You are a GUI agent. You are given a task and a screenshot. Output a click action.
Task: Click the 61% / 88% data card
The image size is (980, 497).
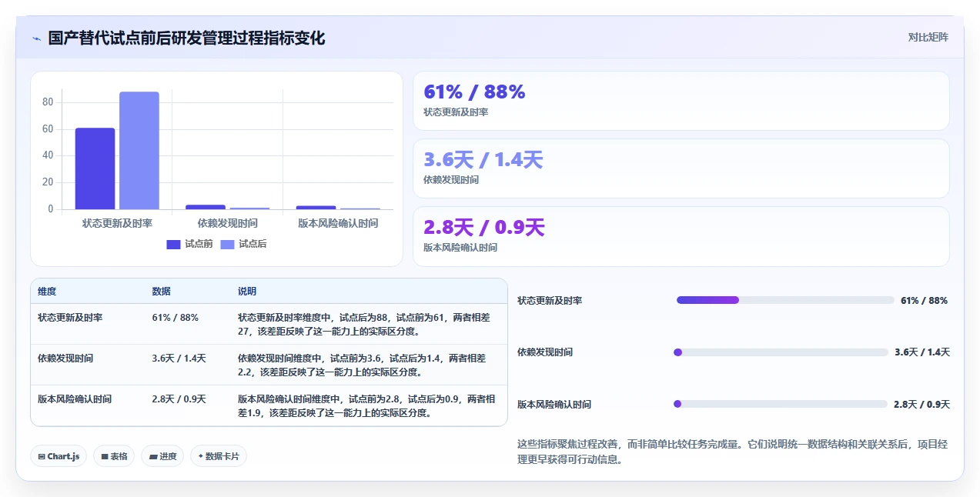681,101
